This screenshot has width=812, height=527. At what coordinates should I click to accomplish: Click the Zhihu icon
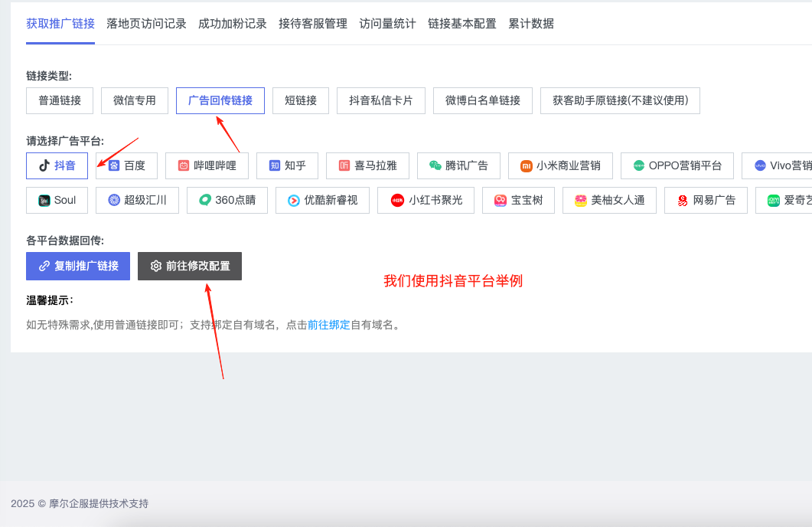(275, 165)
